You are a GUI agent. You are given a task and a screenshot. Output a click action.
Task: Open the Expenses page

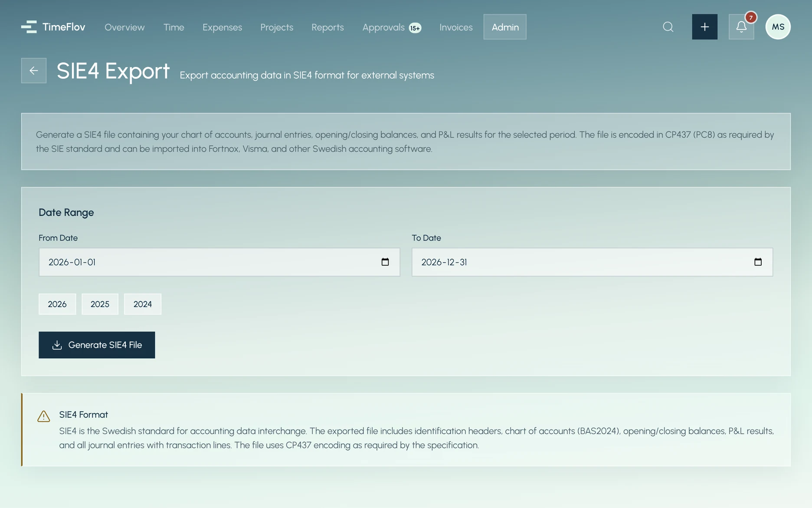click(222, 27)
